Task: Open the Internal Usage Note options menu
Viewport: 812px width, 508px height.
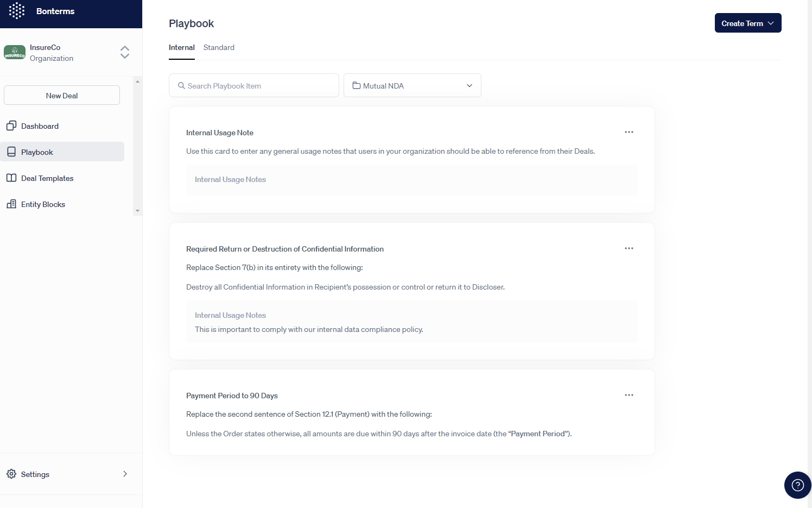Action: coord(629,132)
